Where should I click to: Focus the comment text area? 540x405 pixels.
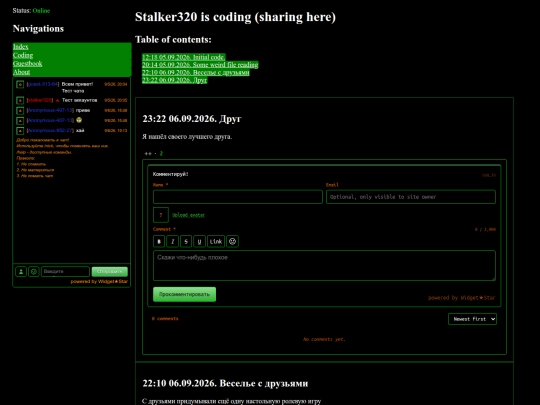tap(324, 266)
